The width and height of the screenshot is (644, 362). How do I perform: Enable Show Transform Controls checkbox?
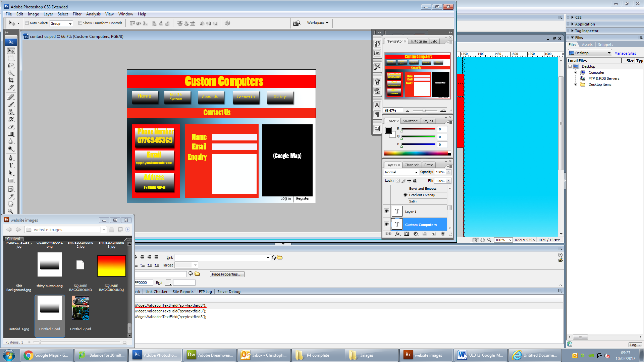pos(80,23)
